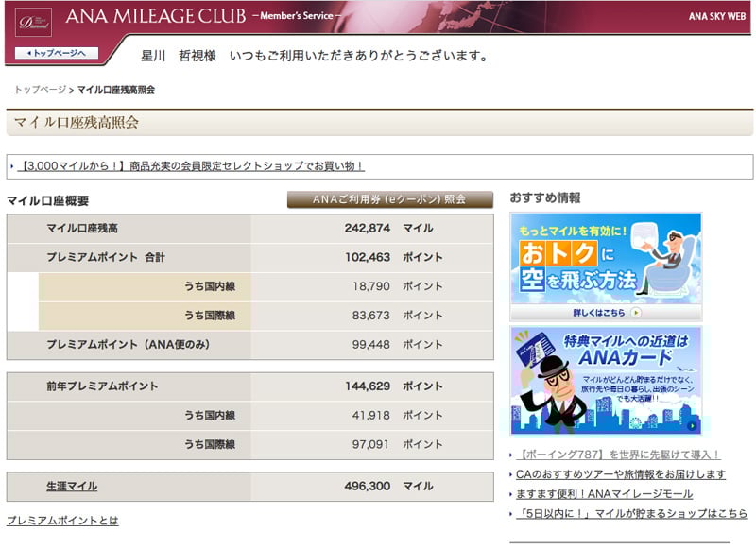
Task: Visit the ANAマイレージモール link
Action: click(x=605, y=494)
